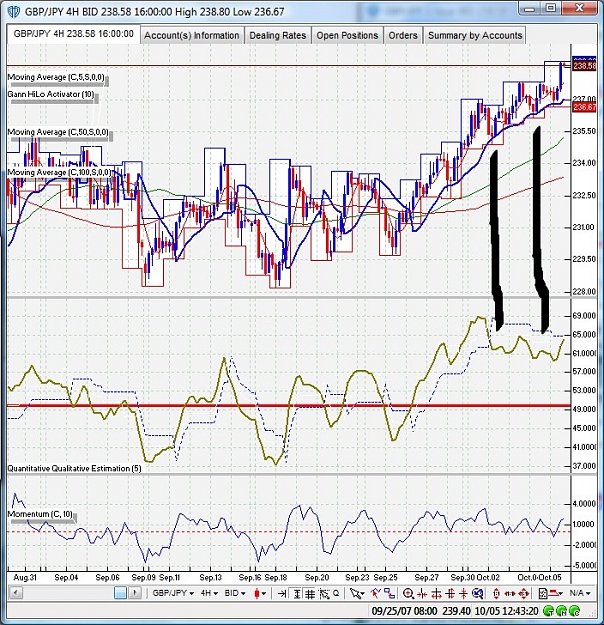Click the 09/25/07 08:00 status bar entry
Screen dimensions: 604x625
point(404,611)
